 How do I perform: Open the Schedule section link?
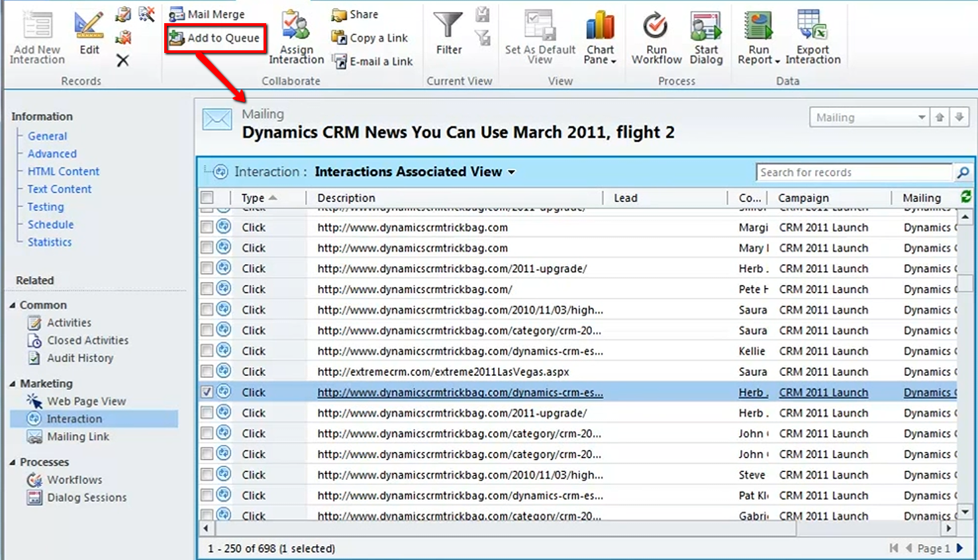51,224
